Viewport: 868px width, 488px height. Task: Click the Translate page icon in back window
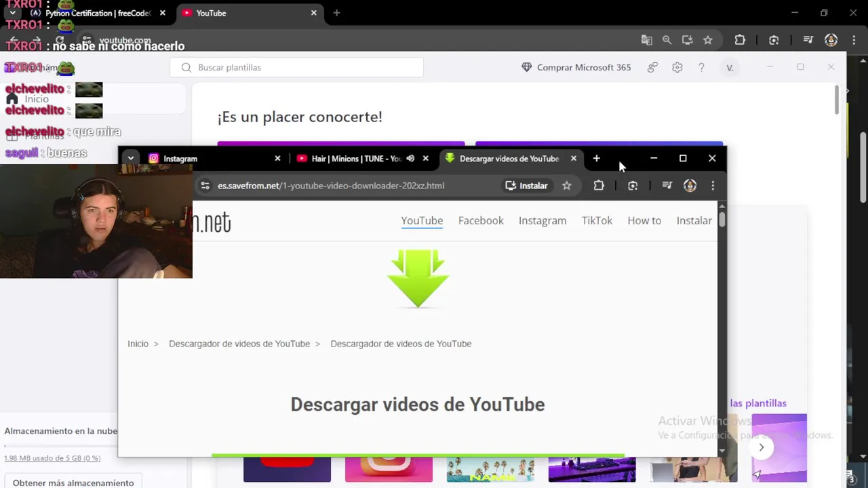point(647,40)
